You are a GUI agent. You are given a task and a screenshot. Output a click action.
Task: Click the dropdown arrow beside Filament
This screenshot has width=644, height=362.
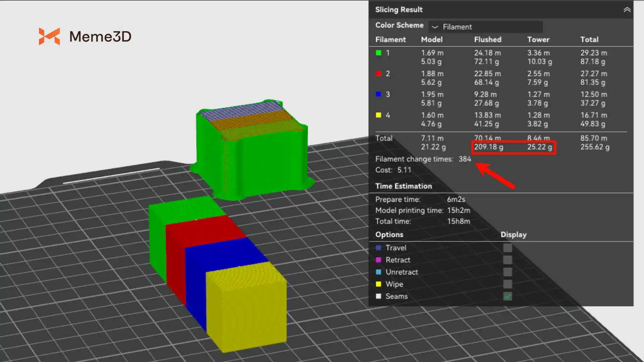[435, 27]
